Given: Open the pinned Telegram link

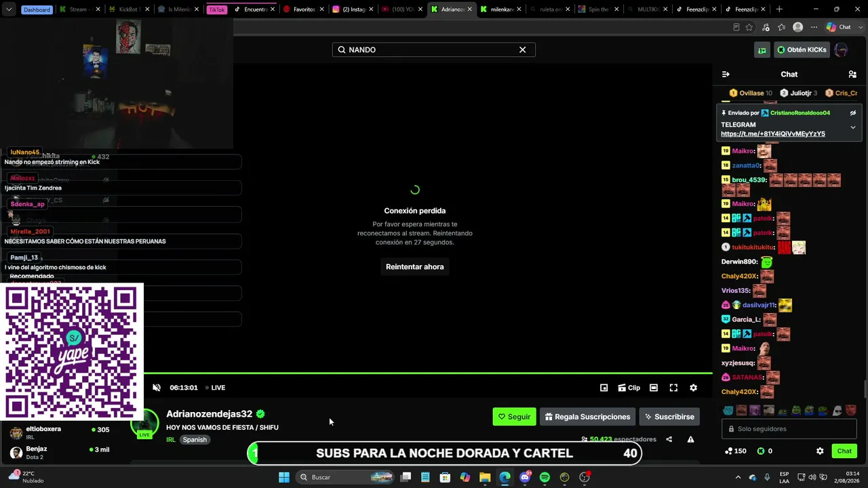Looking at the screenshot, I should click(773, 134).
